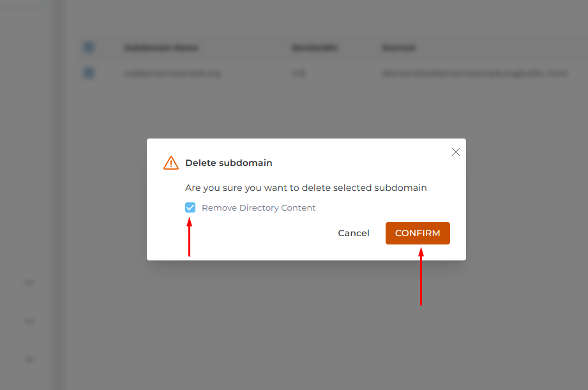Click the bottom chevron icon in the left sidebar
588x390 pixels.
click(x=29, y=359)
